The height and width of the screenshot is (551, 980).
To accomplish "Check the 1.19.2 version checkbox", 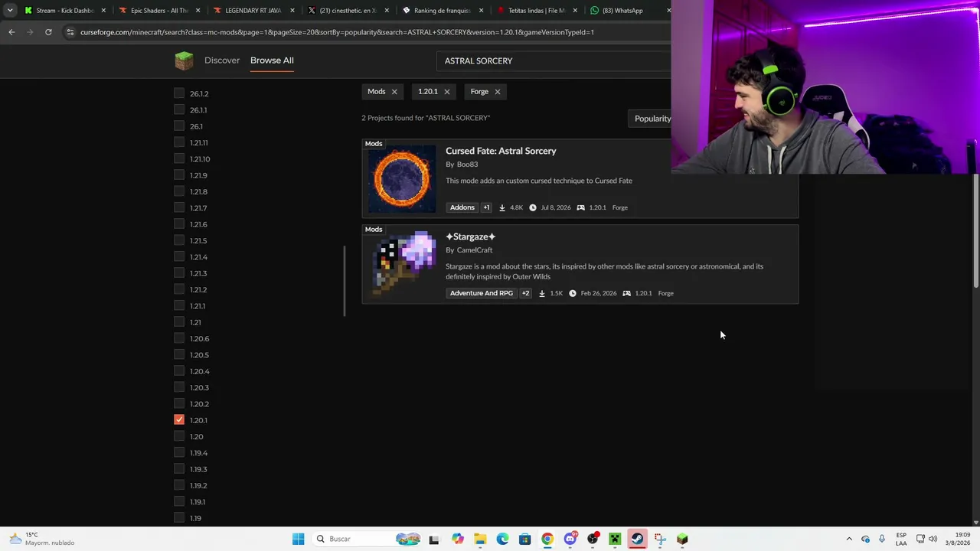I will (x=179, y=485).
